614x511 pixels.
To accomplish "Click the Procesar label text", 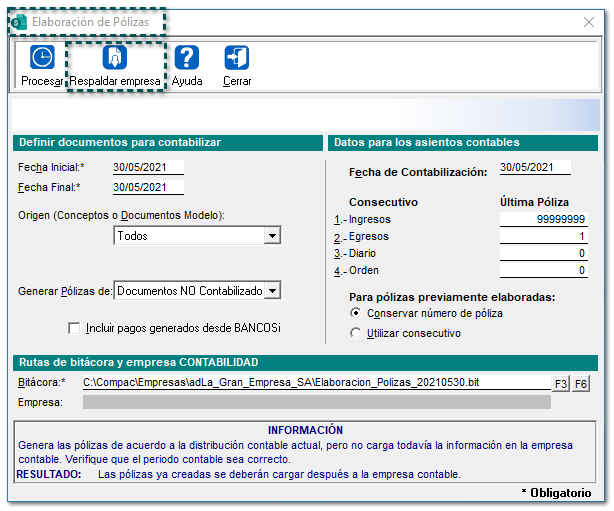I will click(x=42, y=81).
